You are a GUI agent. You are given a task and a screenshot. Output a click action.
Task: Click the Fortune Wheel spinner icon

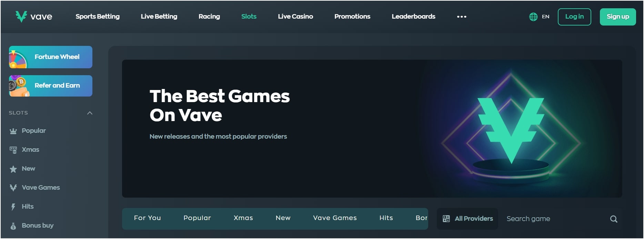click(x=18, y=59)
